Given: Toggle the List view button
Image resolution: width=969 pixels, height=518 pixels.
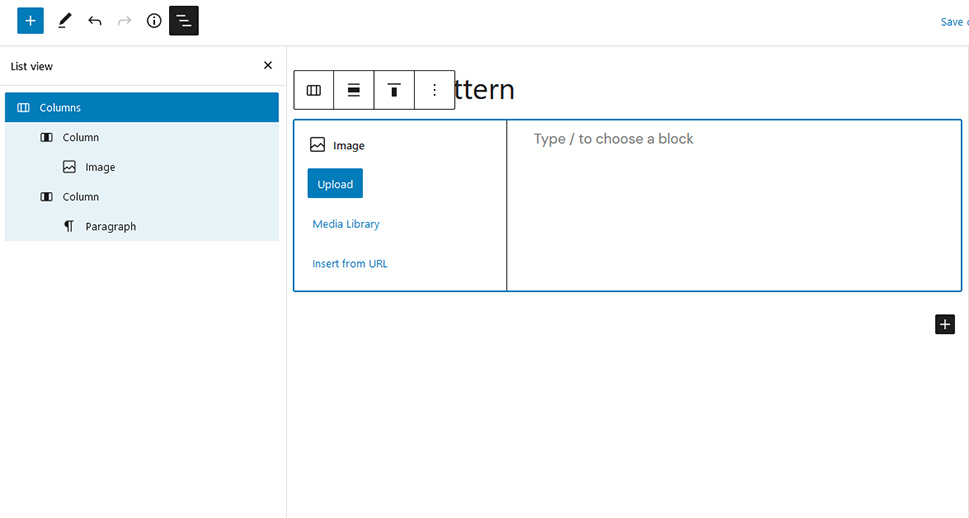Looking at the screenshot, I should click(184, 21).
